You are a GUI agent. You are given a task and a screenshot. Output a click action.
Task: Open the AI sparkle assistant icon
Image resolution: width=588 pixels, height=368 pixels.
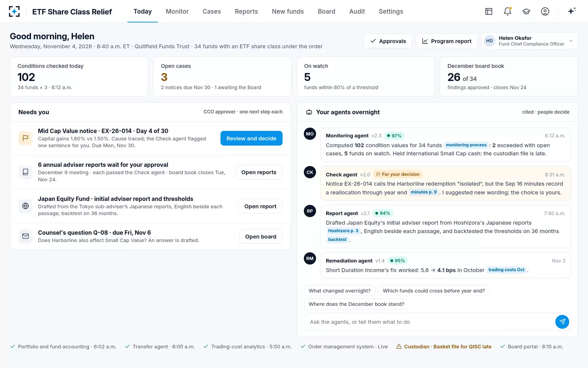[572, 11]
